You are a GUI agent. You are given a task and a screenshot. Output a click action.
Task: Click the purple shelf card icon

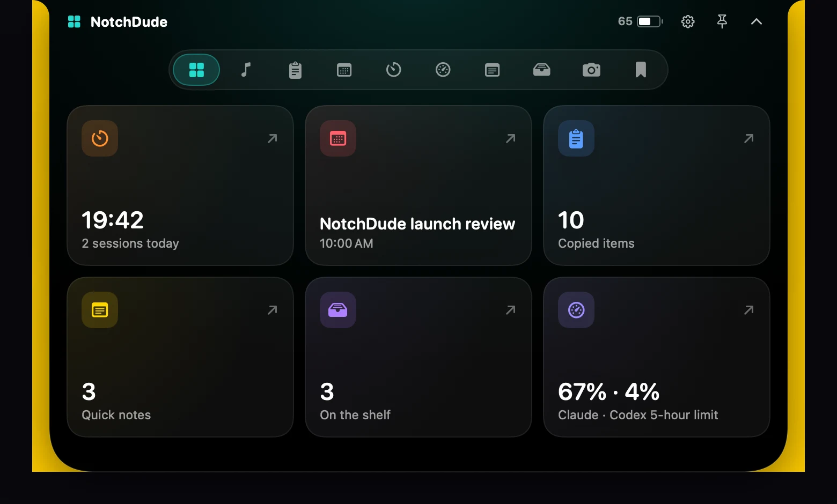pos(338,310)
